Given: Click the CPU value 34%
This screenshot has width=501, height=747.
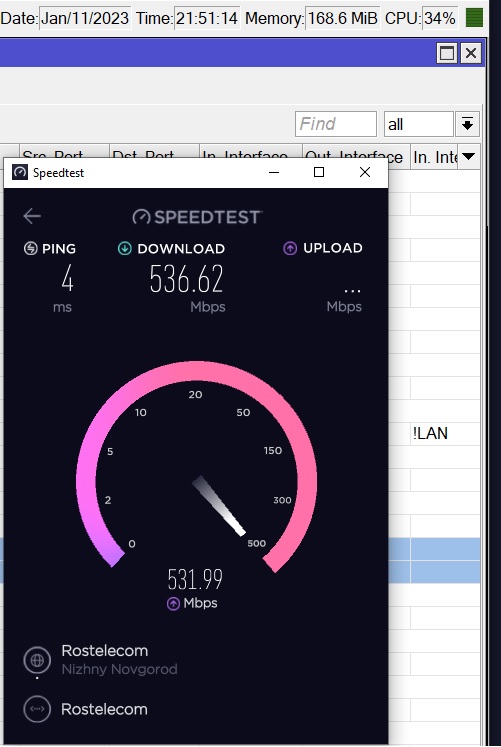Looking at the screenshot, I should pyautogui.click(x=440, y=18).
